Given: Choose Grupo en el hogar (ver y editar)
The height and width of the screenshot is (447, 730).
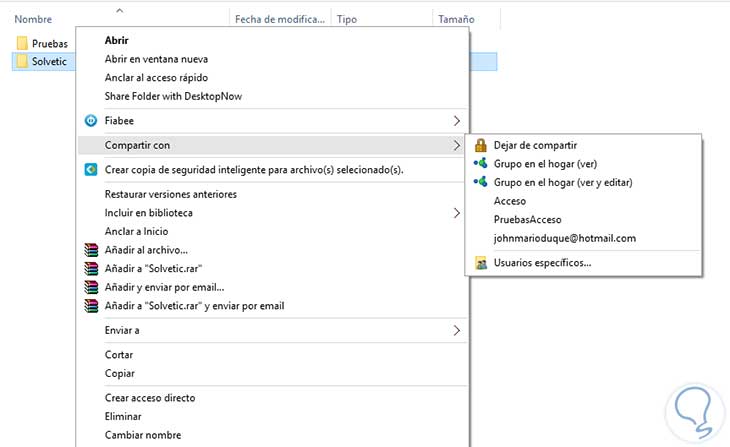Looking at the screenshot, I should (563, 182).
